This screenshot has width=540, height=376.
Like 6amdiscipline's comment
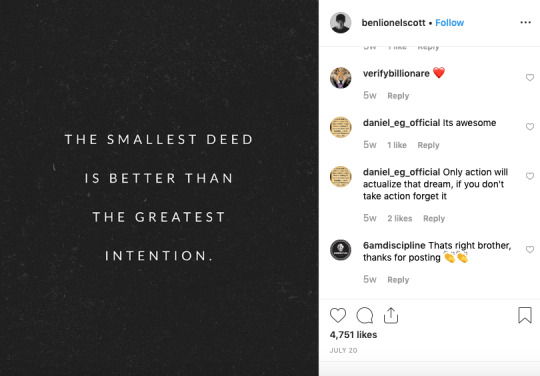point(530,249)
